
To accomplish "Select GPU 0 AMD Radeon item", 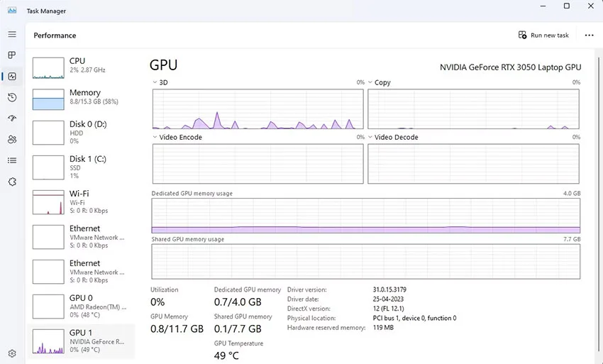I will [x=81, y=307].
